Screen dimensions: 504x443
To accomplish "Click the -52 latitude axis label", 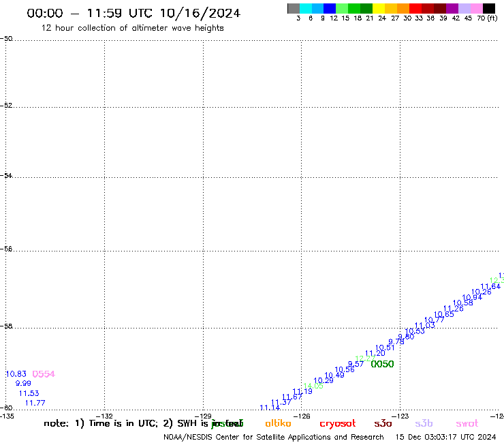I will tap(6, 105).
